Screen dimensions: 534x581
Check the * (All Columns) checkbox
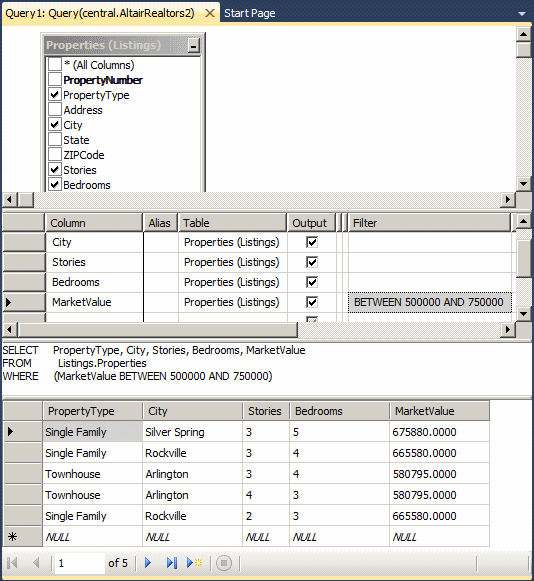click(x=55, y=64)
